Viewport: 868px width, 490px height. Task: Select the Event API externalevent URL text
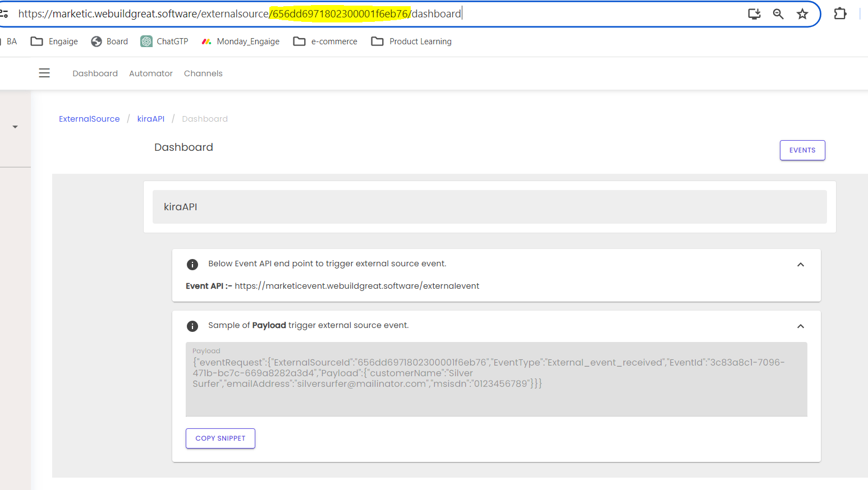pyautogui.click(x=357, y=286)
